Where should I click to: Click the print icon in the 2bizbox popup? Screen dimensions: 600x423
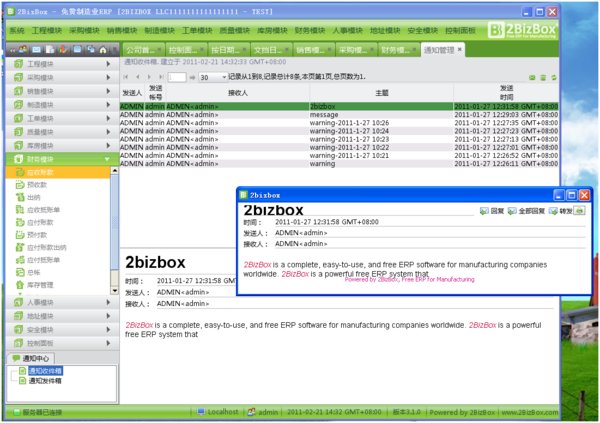[580, 211]
